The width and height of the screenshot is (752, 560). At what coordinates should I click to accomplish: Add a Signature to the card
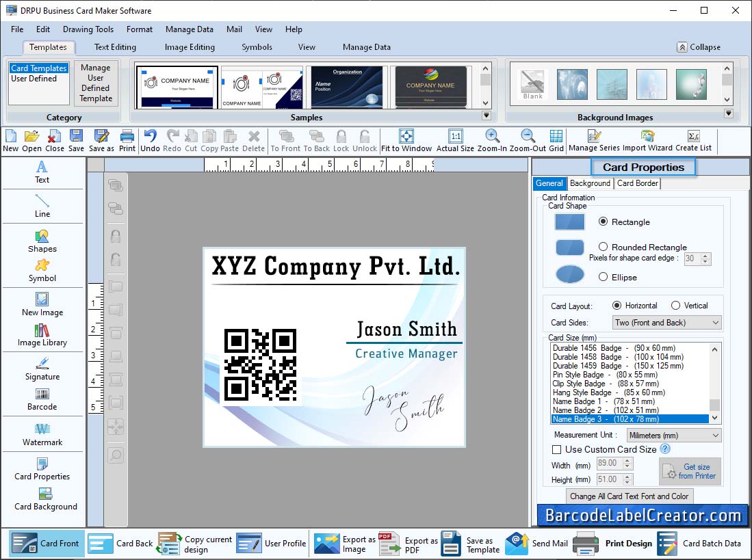pos(42,369)
